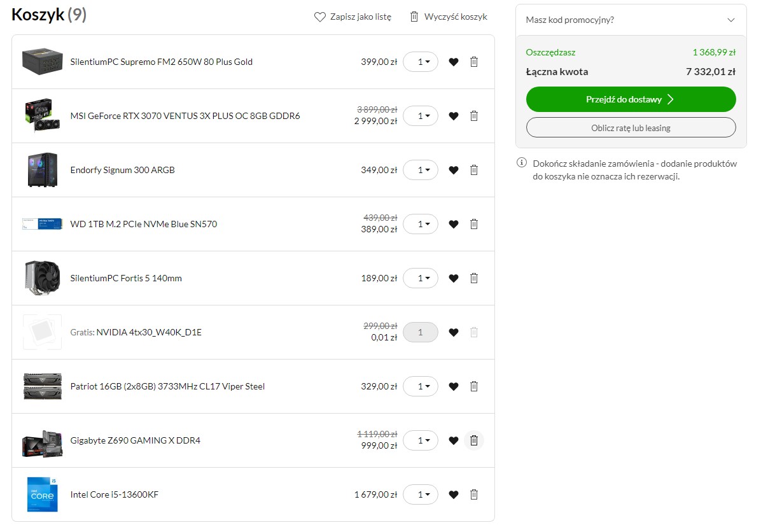Delete SilentiumPC Supremo FM2 from cart
Screen dimensions: 761x532
473,62
